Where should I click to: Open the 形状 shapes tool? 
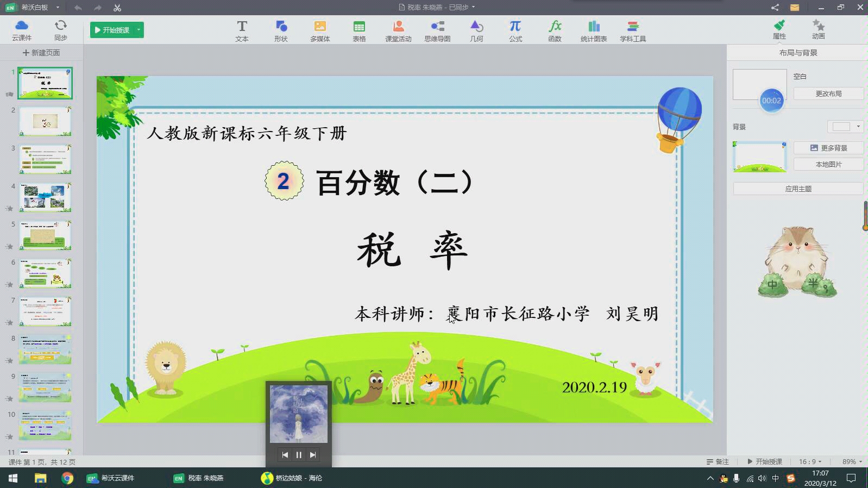click(281, 31)
